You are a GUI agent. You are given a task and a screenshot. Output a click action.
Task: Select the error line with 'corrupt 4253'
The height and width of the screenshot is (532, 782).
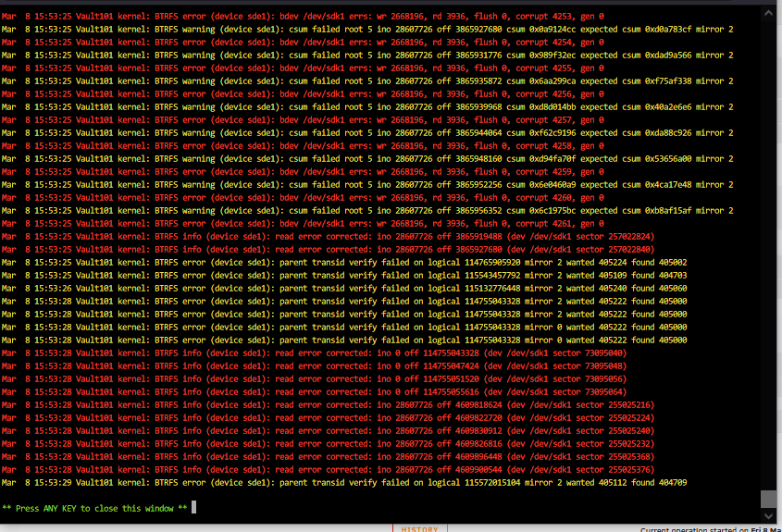coord(303,17)
